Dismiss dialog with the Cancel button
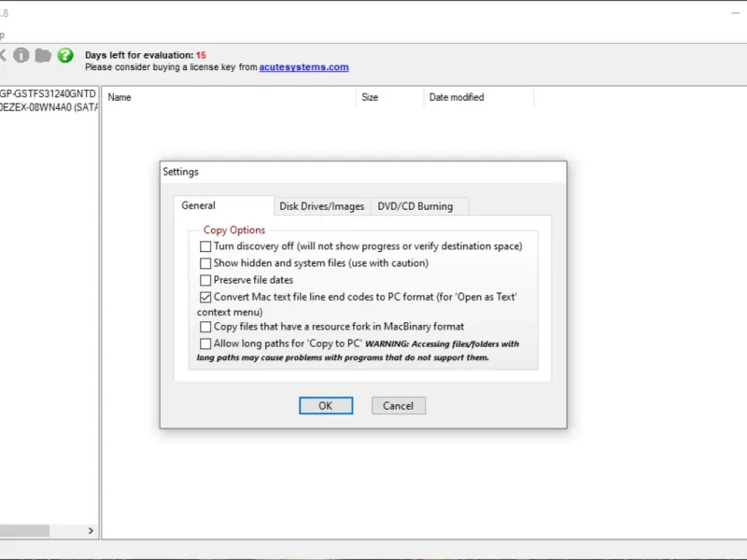Image resolution: width=747 pixels, height=560 pixels. click(x=399, y=406)
